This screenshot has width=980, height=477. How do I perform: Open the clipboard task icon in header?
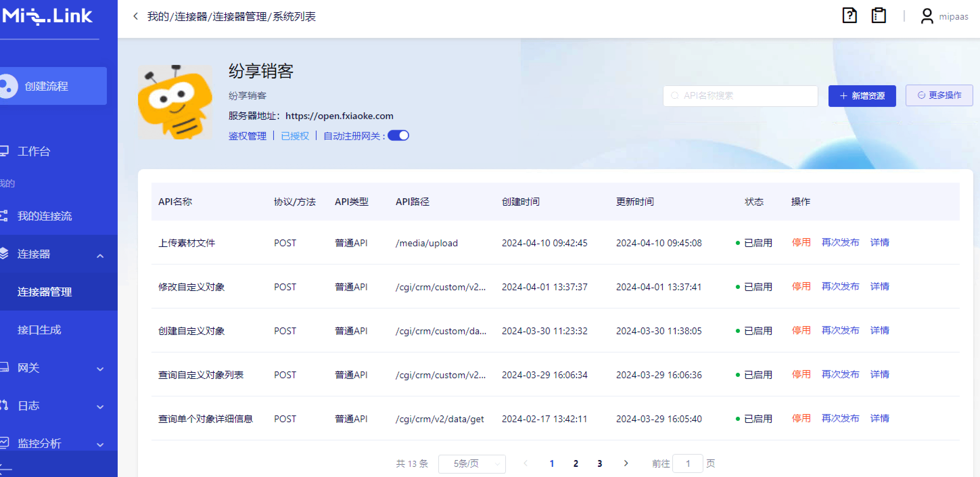[879, 16]
